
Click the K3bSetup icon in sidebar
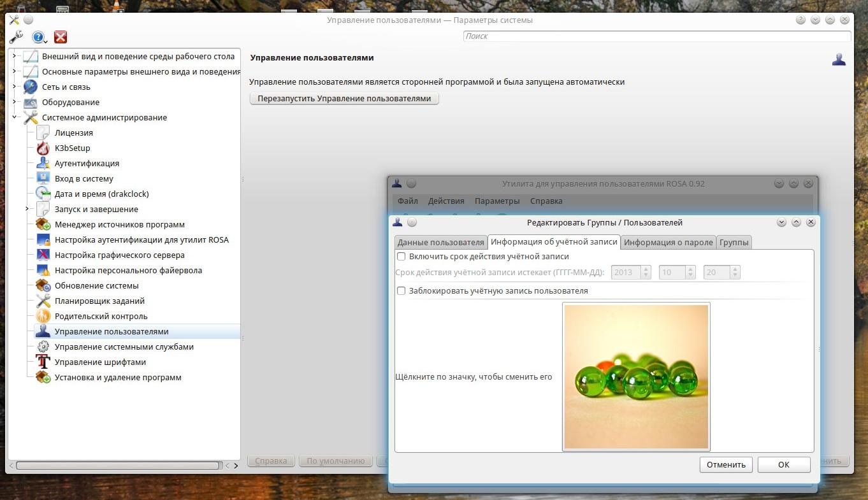(43, 148)
